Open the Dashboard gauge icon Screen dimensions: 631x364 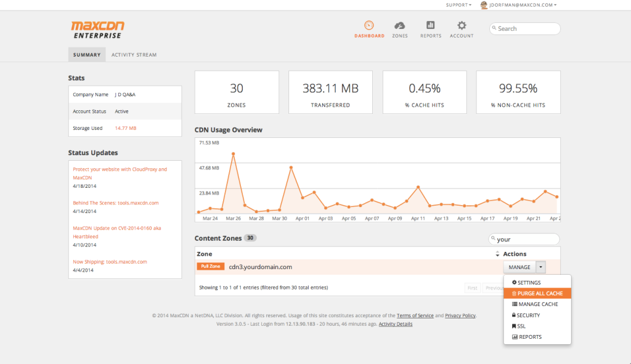[x=369, y=25]
